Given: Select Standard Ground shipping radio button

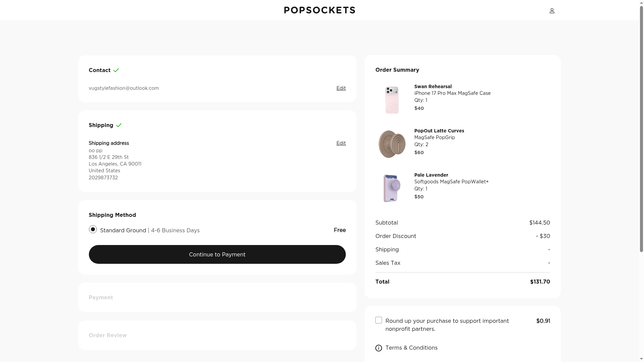Looking at the screenshot, I should (x=93, y=230).
